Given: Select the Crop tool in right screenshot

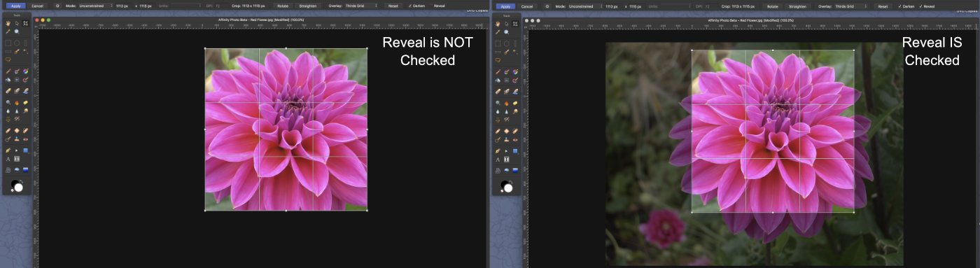Looking at the screenshot, I should 515,24.
